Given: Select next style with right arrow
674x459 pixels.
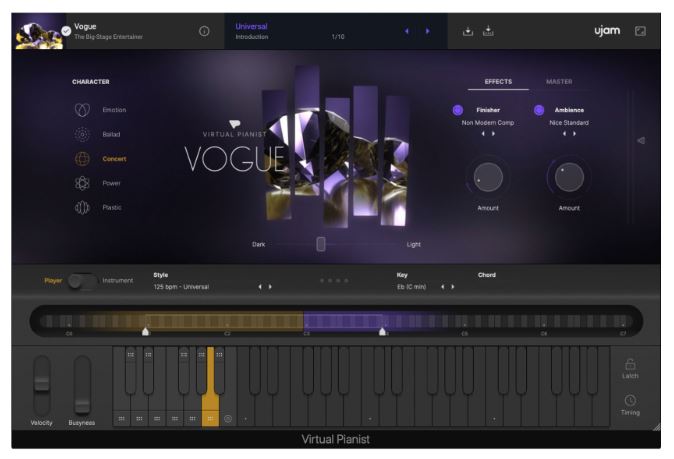Looking at the screenshot, I should (x=270, y=287).
